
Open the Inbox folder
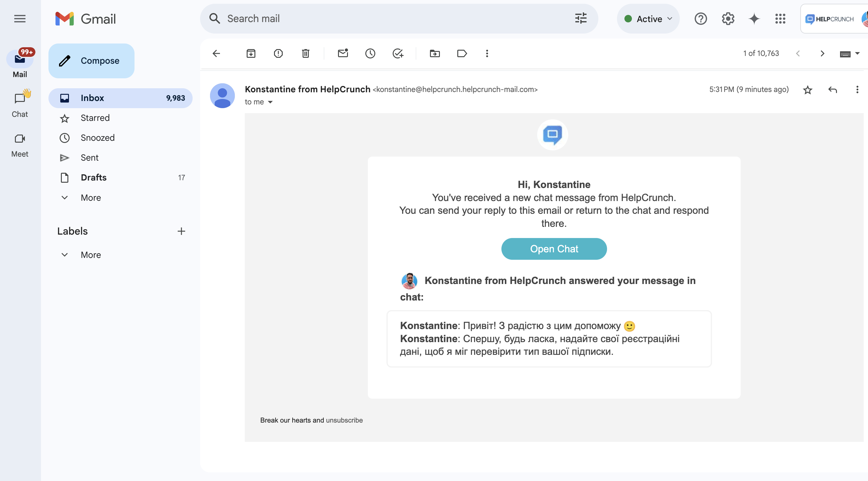click(121, 98)
